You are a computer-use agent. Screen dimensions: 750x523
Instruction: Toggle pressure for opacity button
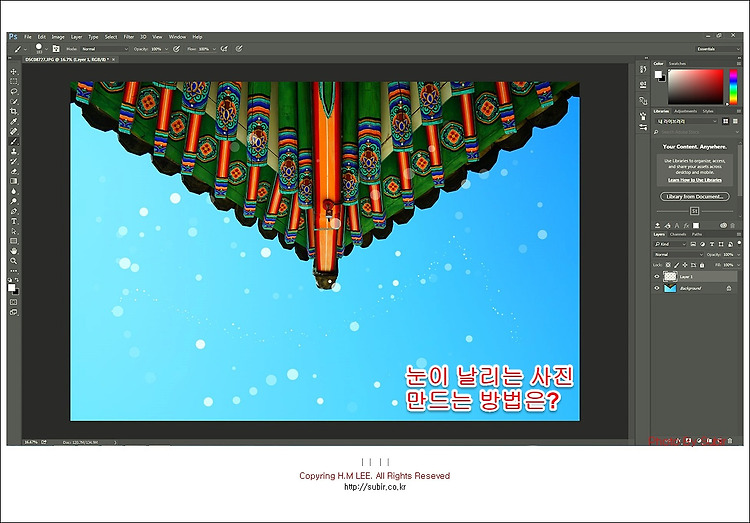coord(176,49)
